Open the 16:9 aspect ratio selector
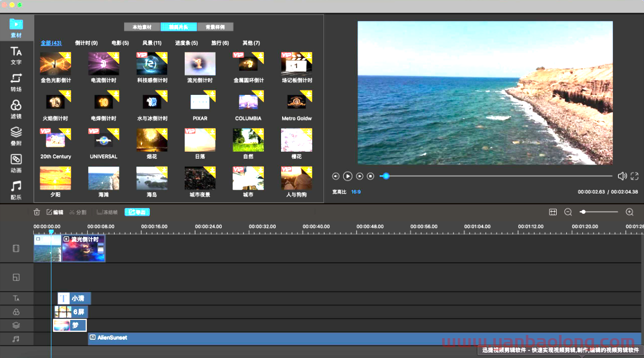This screenshot has height=358, width=644. [x=356, y=192]
